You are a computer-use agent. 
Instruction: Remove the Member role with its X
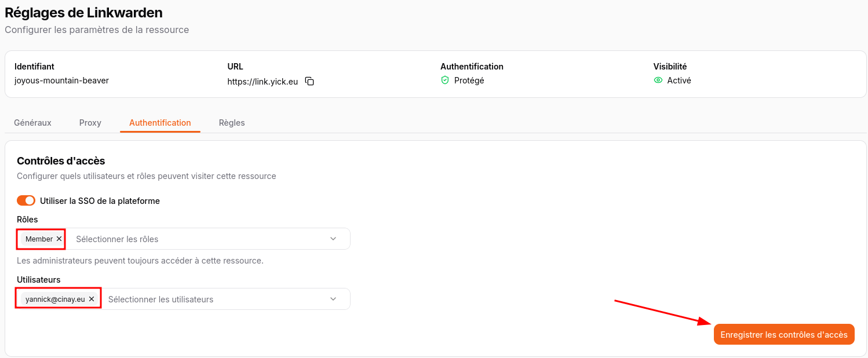click(x=59, y=239)
